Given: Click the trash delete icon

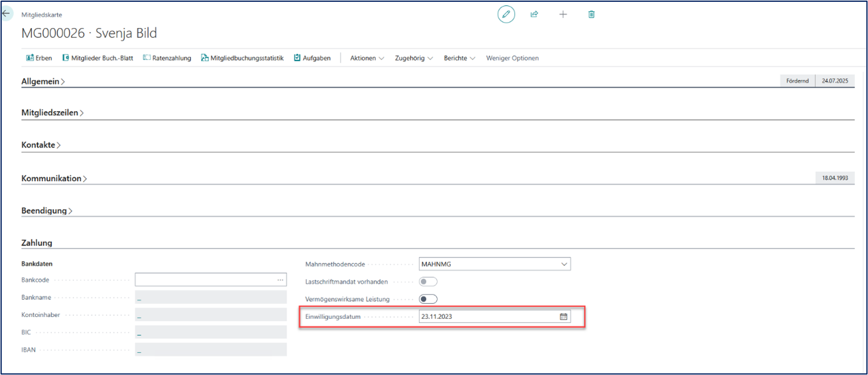Looking at the screenshot, I should (x=592, y=14).
